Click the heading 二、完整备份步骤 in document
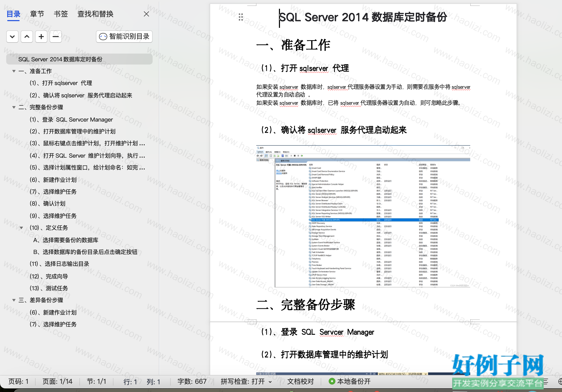Viewport: 562px width, 392px height. pos(306,305)
